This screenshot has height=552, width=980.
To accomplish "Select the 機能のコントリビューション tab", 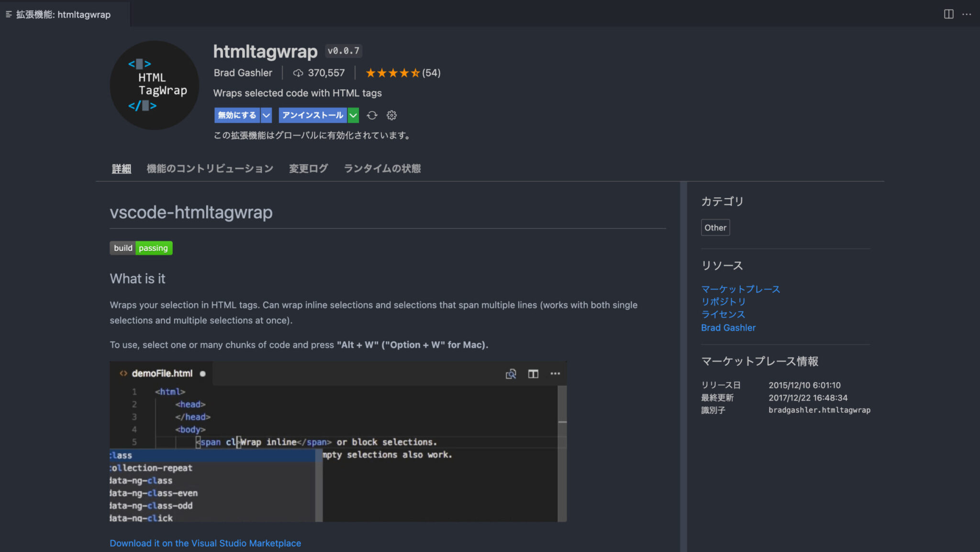I will coord(210,168).
